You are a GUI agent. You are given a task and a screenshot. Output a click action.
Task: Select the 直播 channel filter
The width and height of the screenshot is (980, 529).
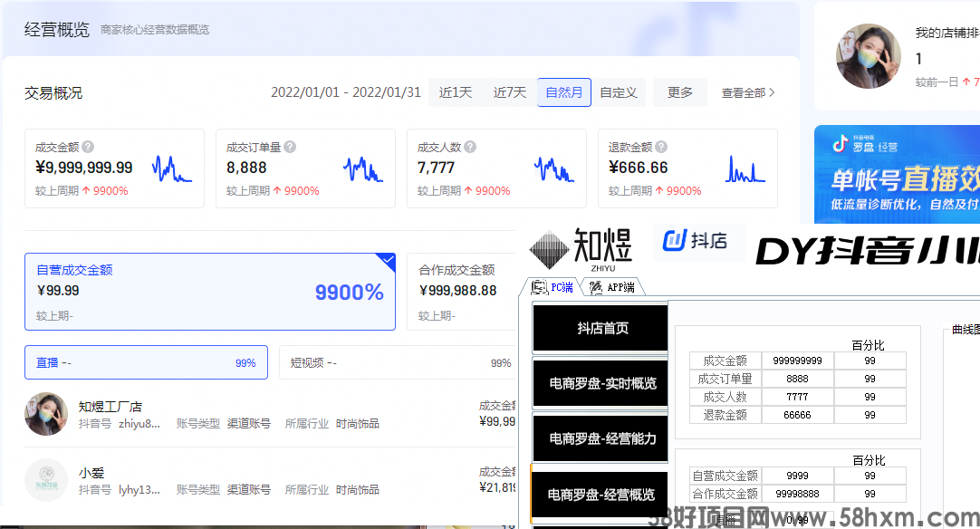click(146, 362)
